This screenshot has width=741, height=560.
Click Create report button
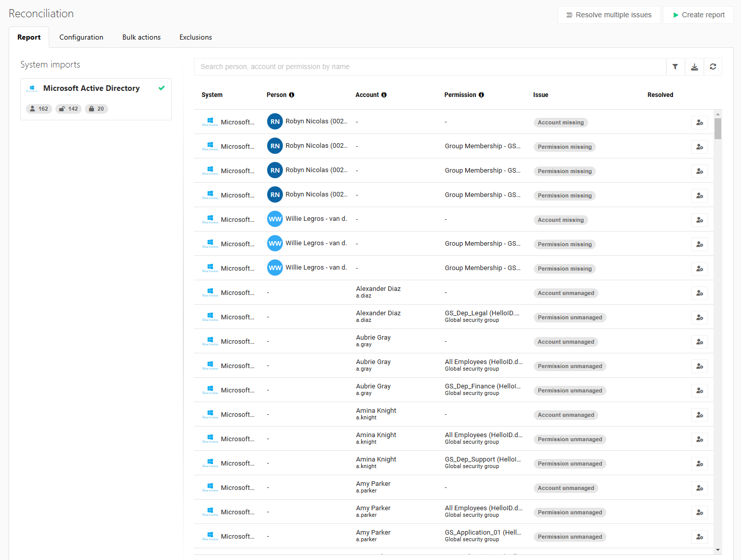pyautogui.click(x=698, y=15)
